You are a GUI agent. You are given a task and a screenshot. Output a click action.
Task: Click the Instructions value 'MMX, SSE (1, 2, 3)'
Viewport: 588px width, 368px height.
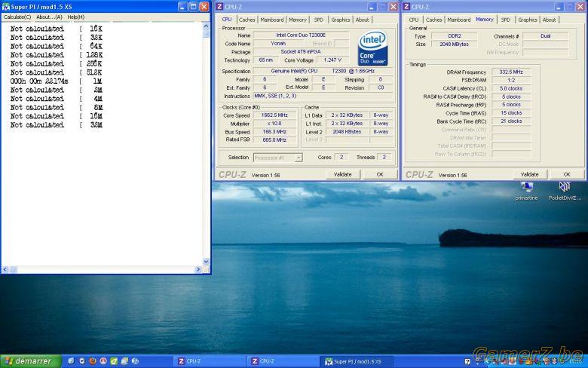coord(323,96)
